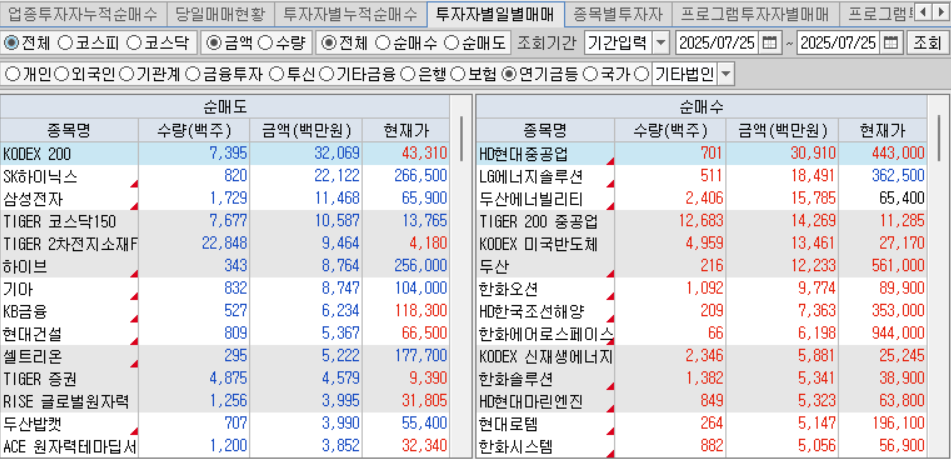Click the 32,069 amount cell
The width and height of the screenshot is (951, 459).
pyautogui.click(x=306, y=153)
